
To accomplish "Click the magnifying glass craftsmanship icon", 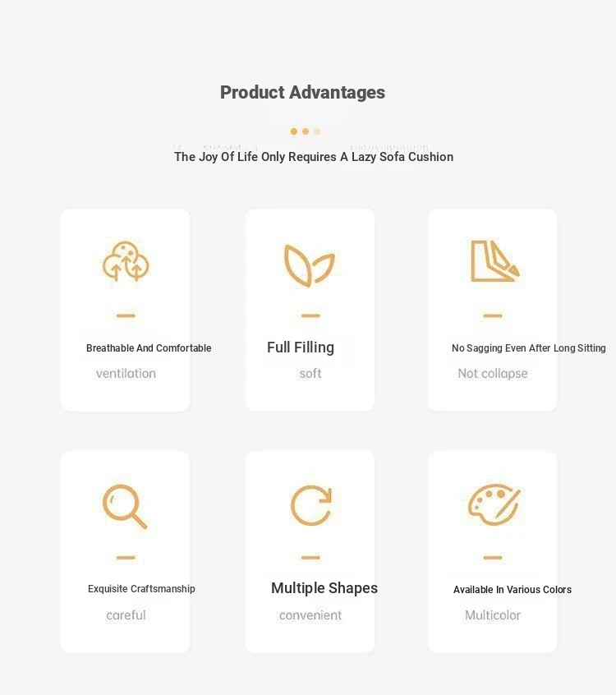I will click(x=125, y=505).
